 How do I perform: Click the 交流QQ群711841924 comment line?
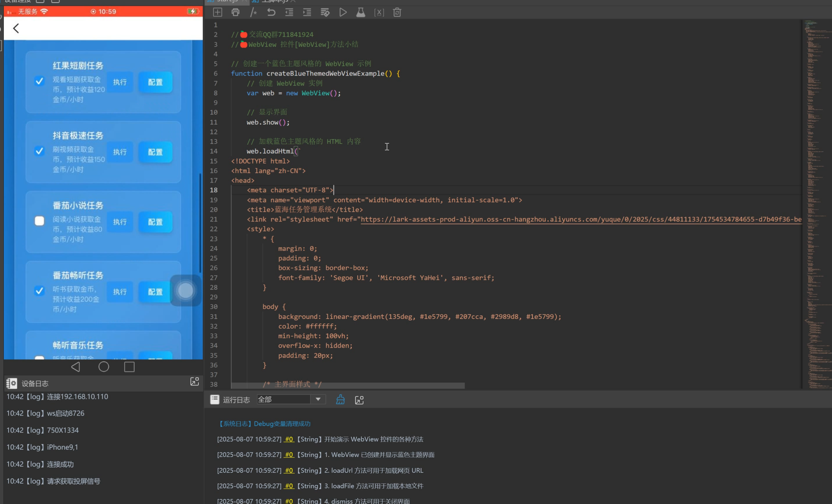tap(272, 34)
